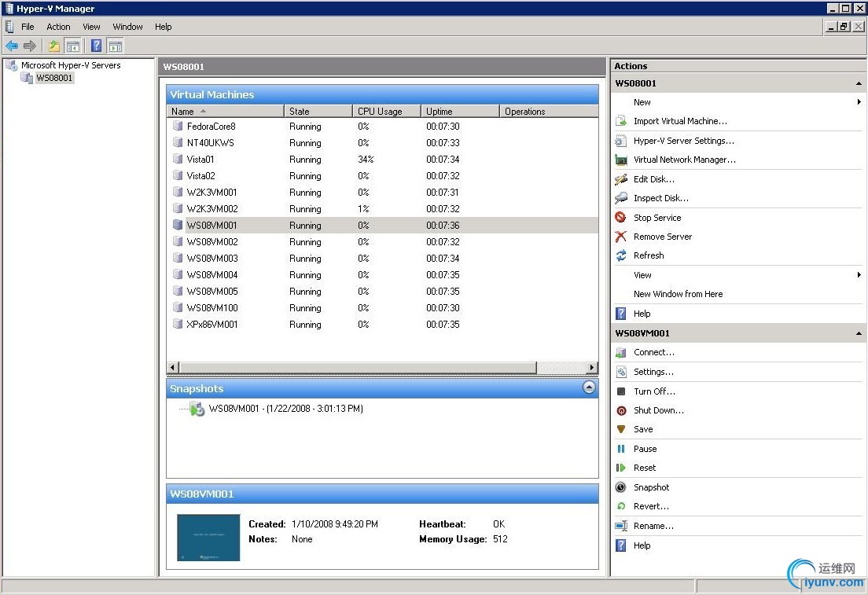Collapse the Snapshots panel
The image size is (868, 595).
[589, 387]
